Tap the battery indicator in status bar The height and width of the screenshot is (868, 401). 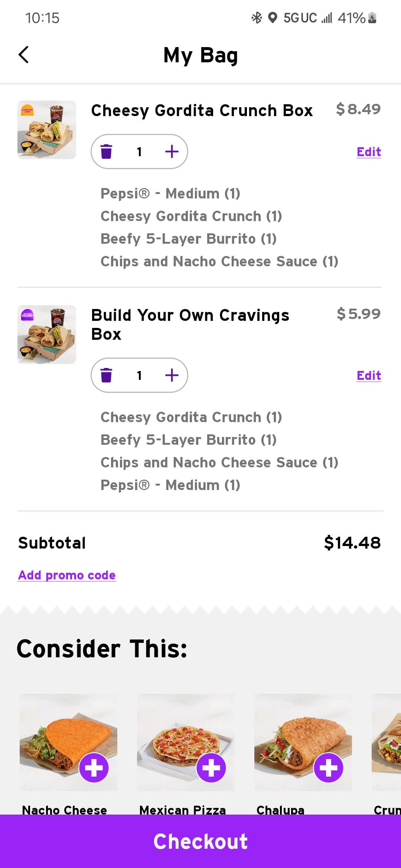[x=372, y=18]
